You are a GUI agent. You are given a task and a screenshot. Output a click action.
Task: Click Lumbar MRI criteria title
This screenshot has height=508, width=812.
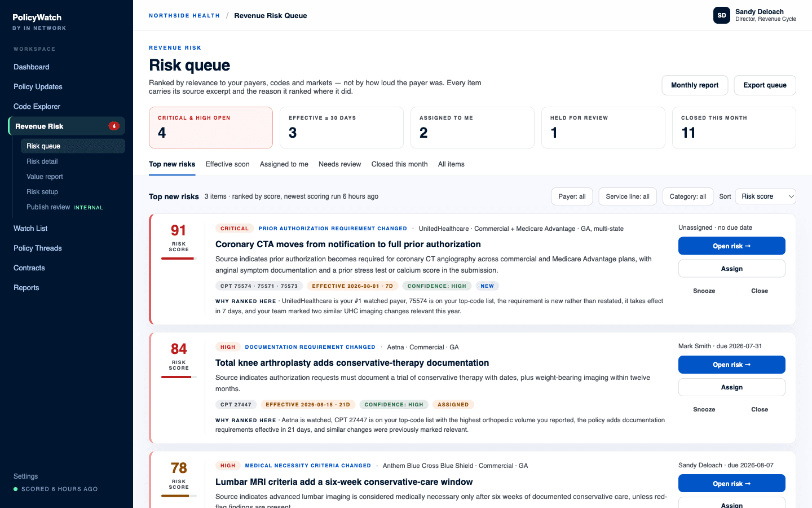pyautogui.click(x=344, y=482)
